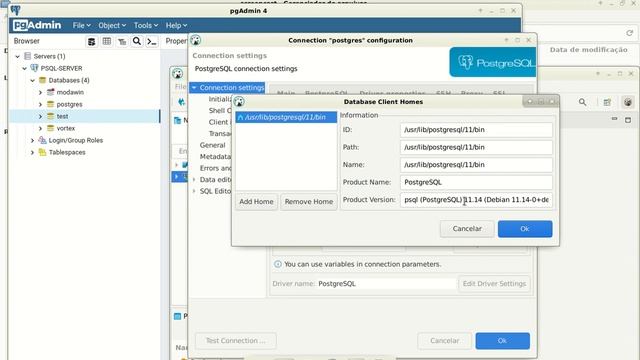Expand the Tablespaces node

(32, 152)
